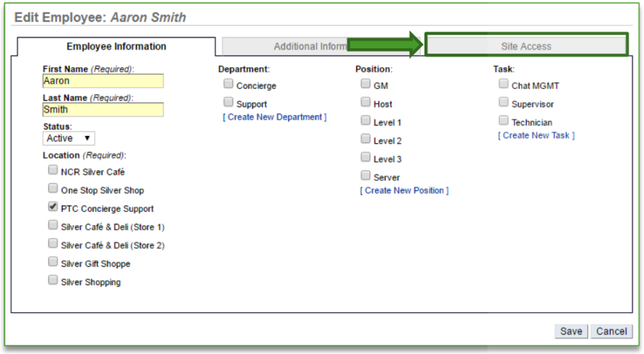644x354 pixels.
Task: Click the Cancel button
Action: (611, 331)
